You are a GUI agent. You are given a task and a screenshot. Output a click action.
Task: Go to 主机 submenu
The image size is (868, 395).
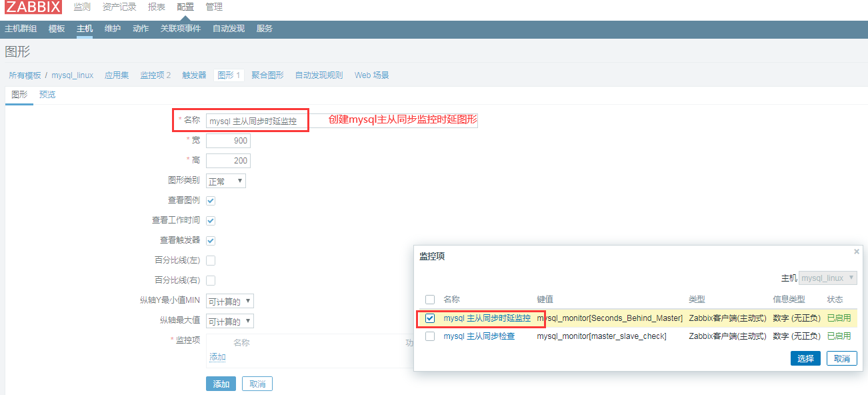point(85,29)
